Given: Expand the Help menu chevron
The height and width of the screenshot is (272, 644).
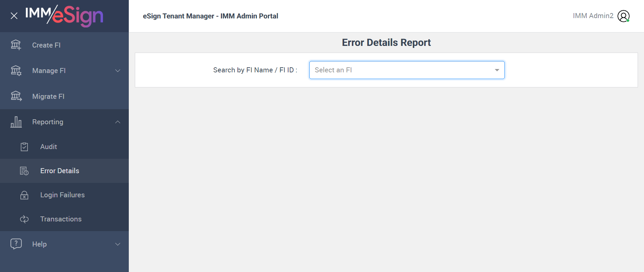Looking at the screenshot, I should tap(118, 244).
